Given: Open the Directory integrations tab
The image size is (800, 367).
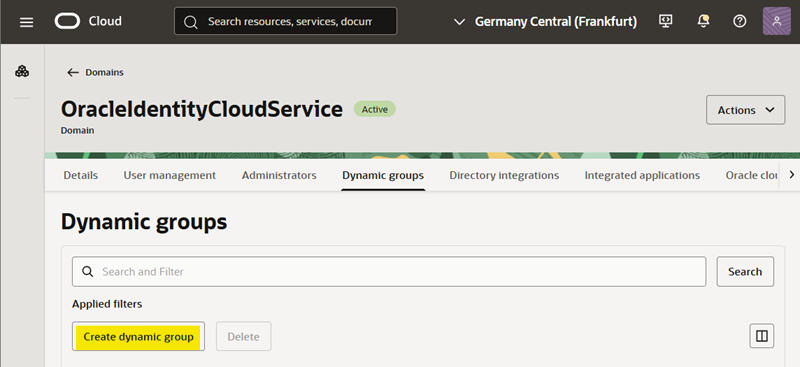Looking at the screenshot, I should pos(504,175).
